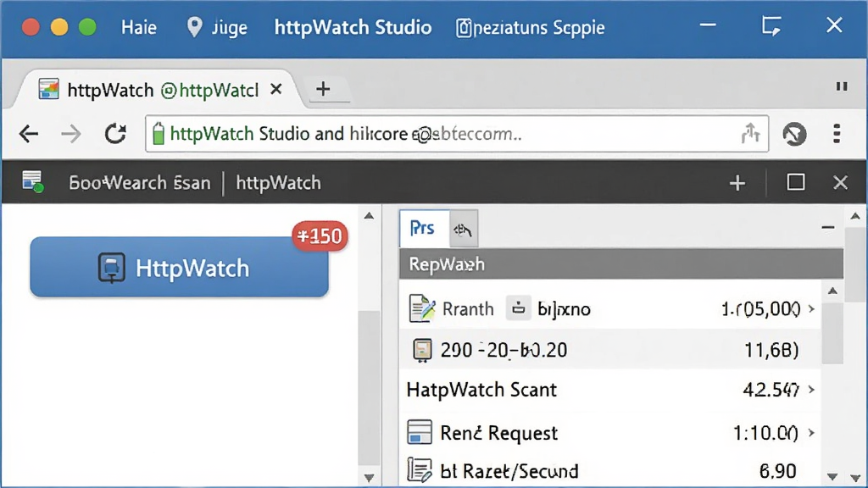
Task: Go back with the left arrow
Action: click(28, 134)
